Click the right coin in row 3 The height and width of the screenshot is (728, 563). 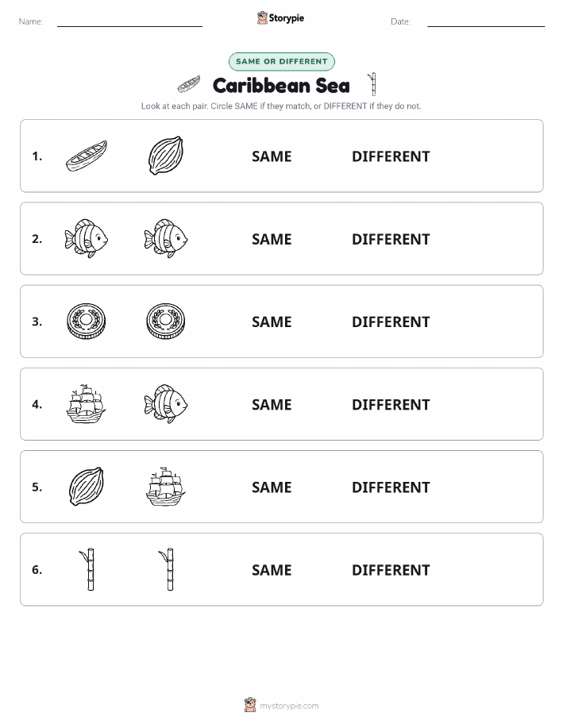point(166,322)
